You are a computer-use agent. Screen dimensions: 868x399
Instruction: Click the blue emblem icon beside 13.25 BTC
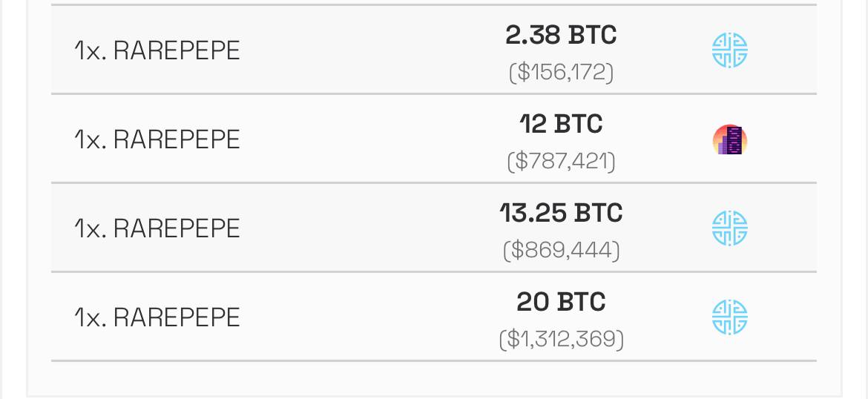(729, 228)
